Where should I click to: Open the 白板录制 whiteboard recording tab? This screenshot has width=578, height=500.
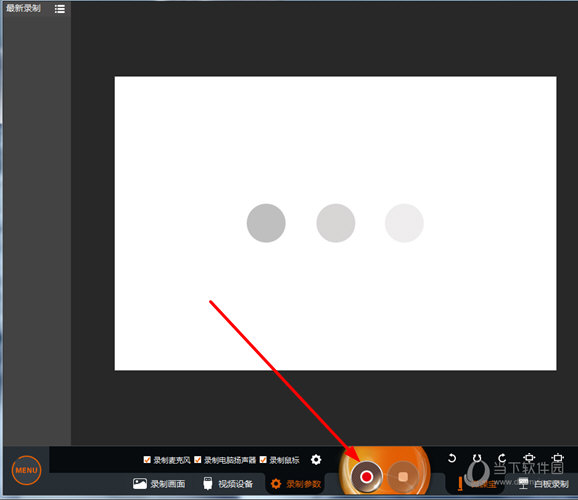coord(544,484)
